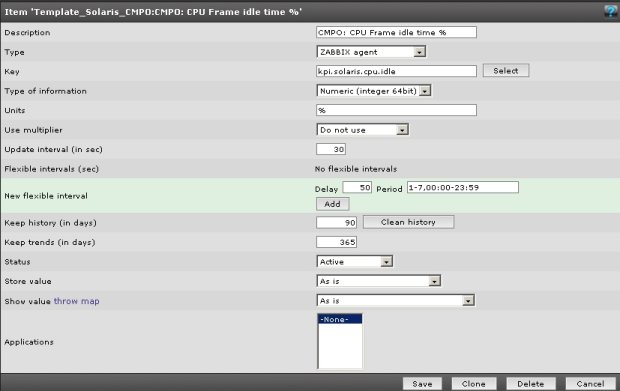Save the item configuration
This screenshot has width=620, height=391.
(x=422, y=384)
